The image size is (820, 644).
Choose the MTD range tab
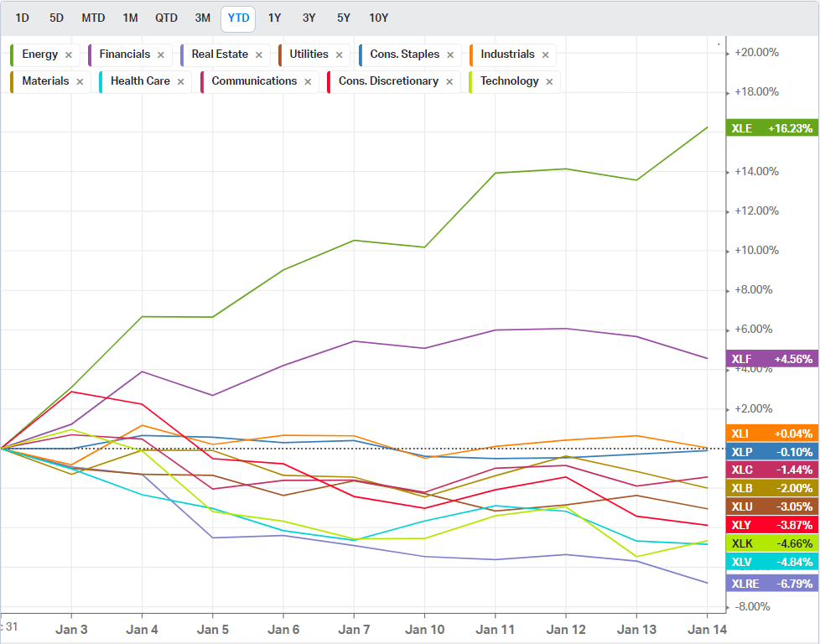[x=93, y=18]
